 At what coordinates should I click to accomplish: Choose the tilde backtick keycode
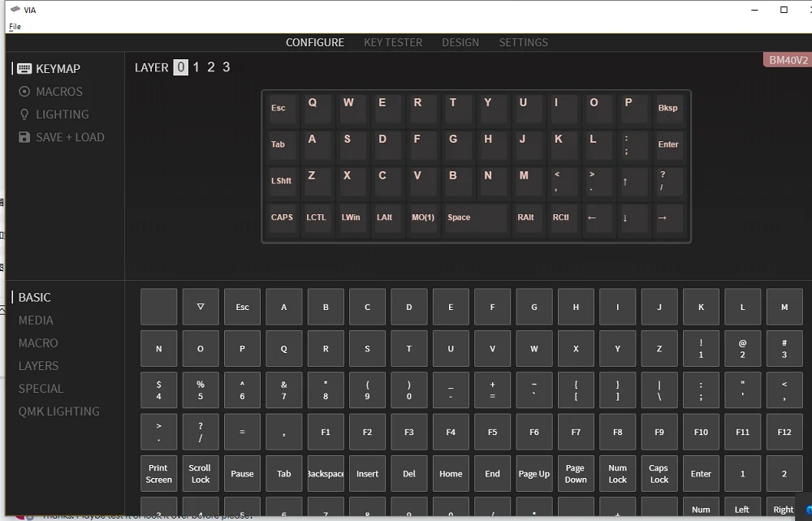pos(534,390)
